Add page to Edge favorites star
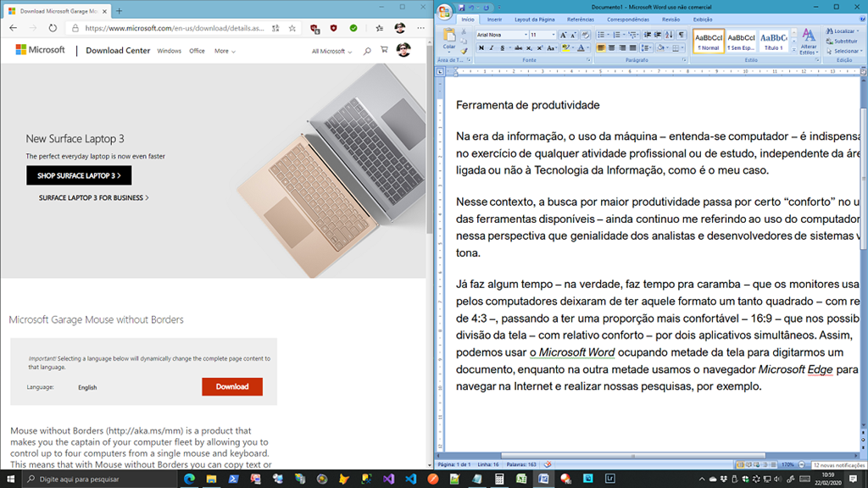Screen dimensions: 868x488 [292, 28]
